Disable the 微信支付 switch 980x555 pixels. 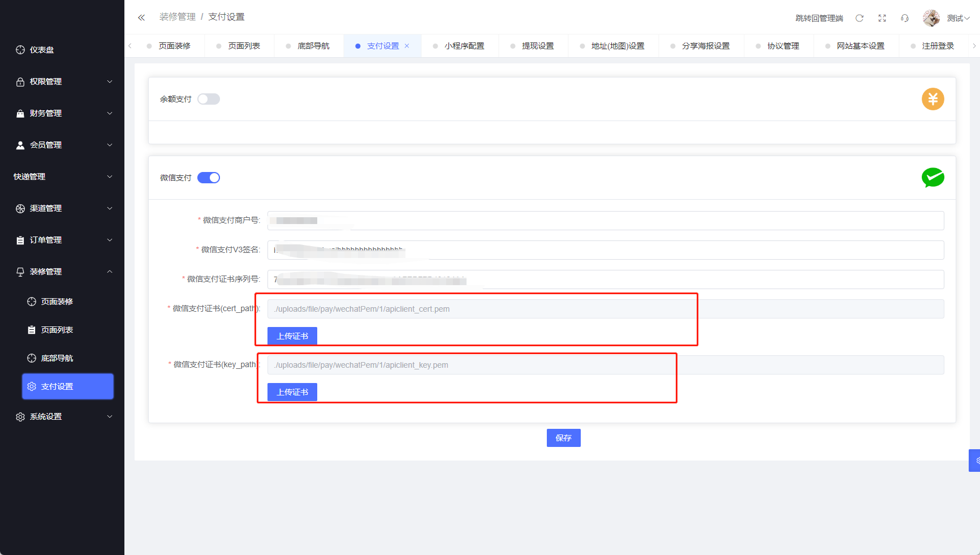point(208,178)
